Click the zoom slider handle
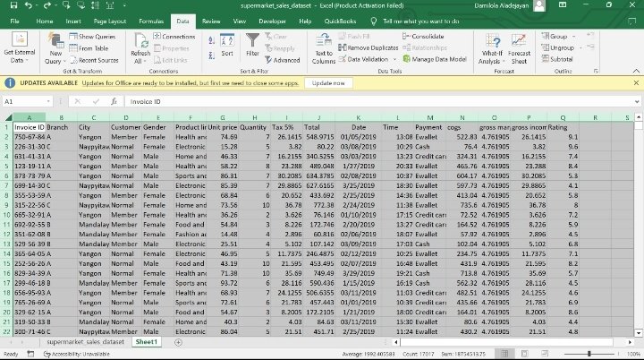 pyautogui.click(x=589, y=354)
